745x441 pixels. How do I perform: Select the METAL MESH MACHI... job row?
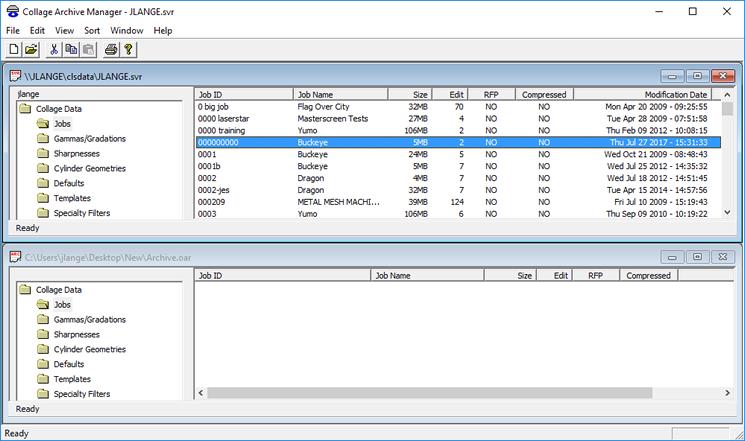tap(338, 201)
